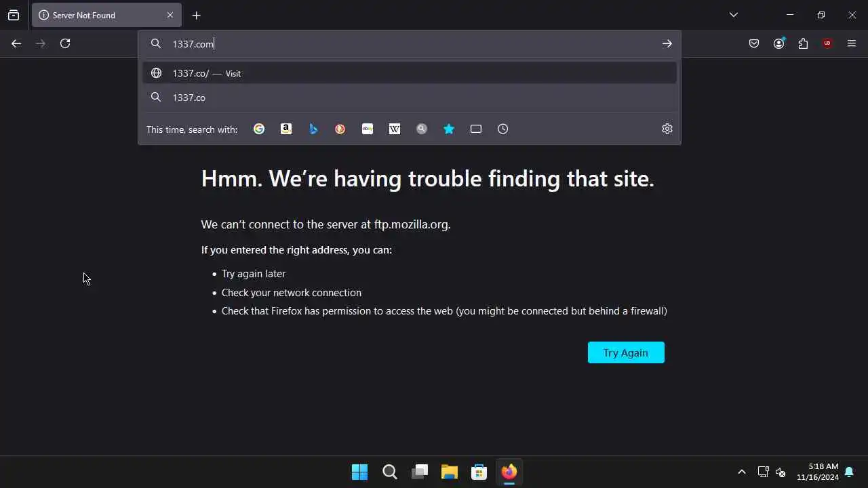
Task: Search open tabs using the tab icon
Action: [x=476, y=129]
